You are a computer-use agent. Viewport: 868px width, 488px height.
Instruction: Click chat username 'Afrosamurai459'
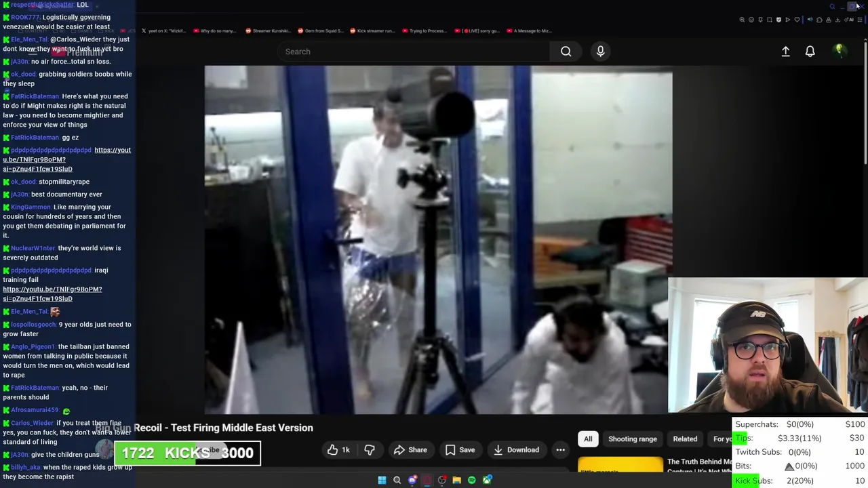pos(35,411)
